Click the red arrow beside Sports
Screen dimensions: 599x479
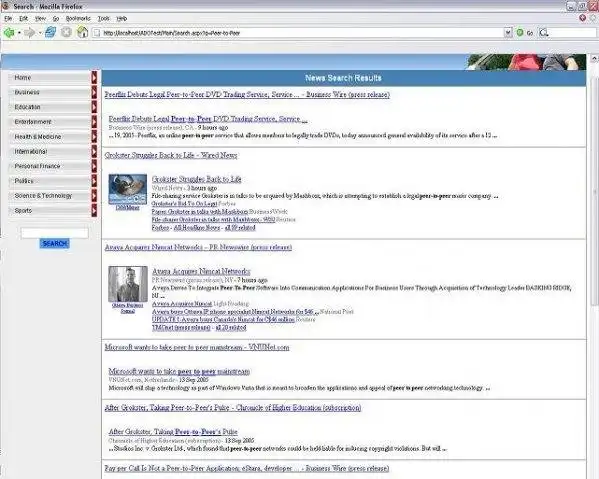(x=94, y=210)
